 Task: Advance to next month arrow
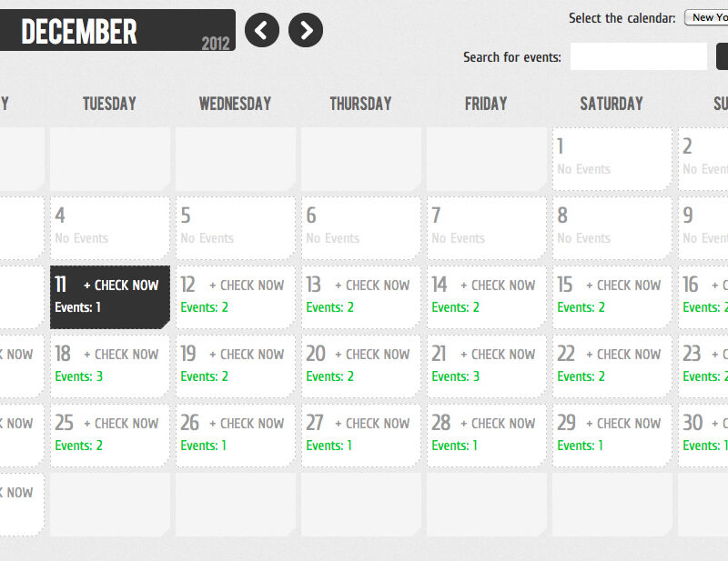click(306, 31)
